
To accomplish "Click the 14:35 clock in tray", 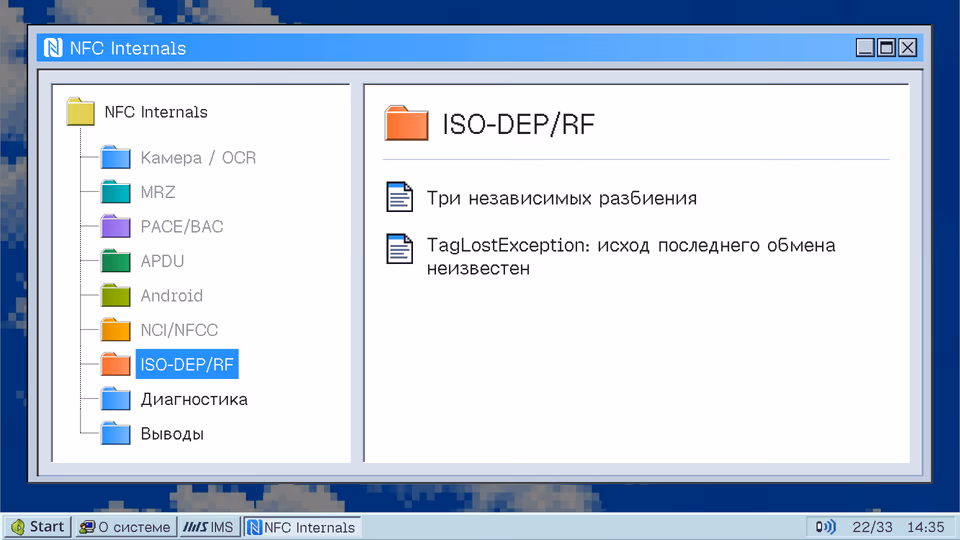I will 926,527.
